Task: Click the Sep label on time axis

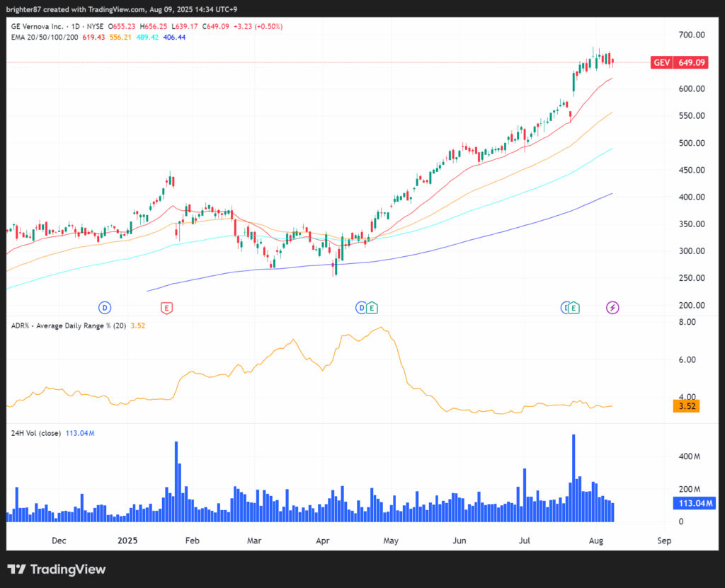Action: [x=664, y=541]
